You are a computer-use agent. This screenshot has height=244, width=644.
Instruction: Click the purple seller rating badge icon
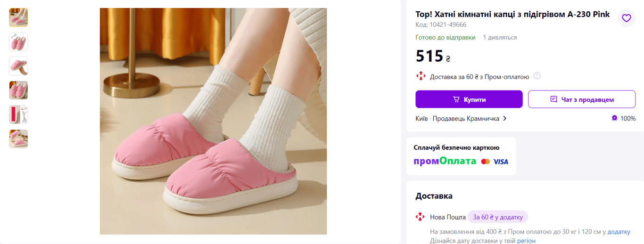pyautogui.click(x=614, y=118)
